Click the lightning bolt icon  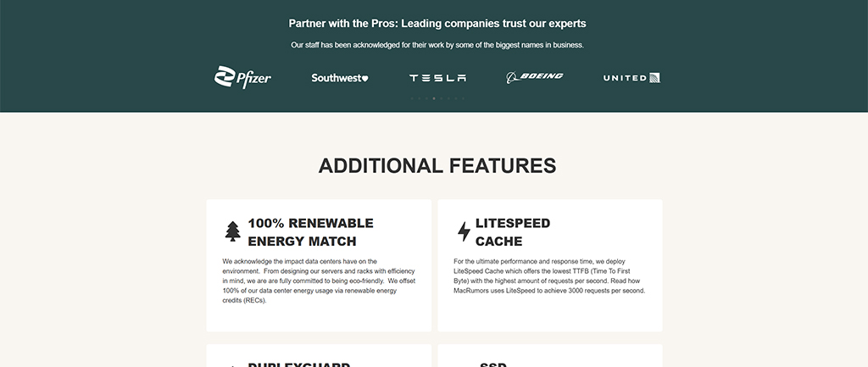click(x=464, y=231)
